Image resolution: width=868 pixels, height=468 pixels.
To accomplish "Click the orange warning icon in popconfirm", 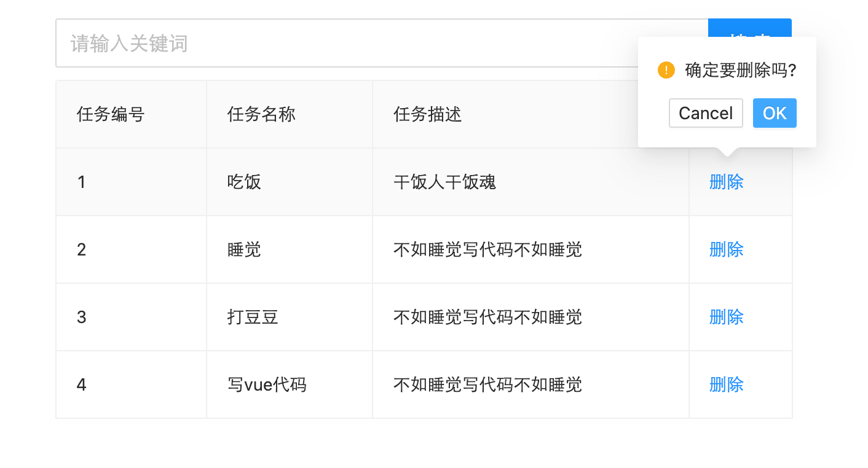I will click(666, 70).
